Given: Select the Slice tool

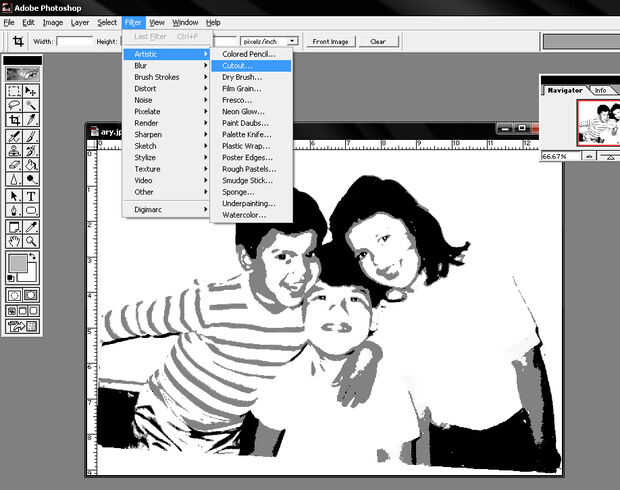Looking at the screenshot, I should tap(31, 119).
